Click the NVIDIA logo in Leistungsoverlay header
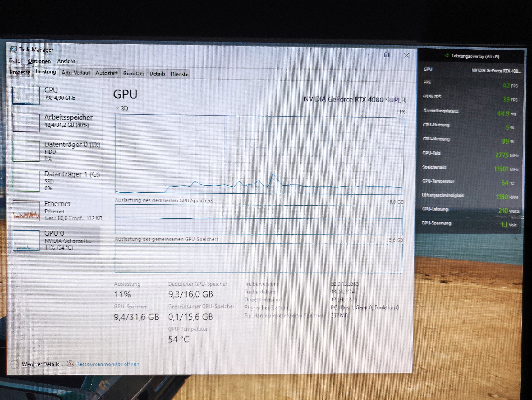The width and height of the screenshot is (532, 400). point(446,56)
